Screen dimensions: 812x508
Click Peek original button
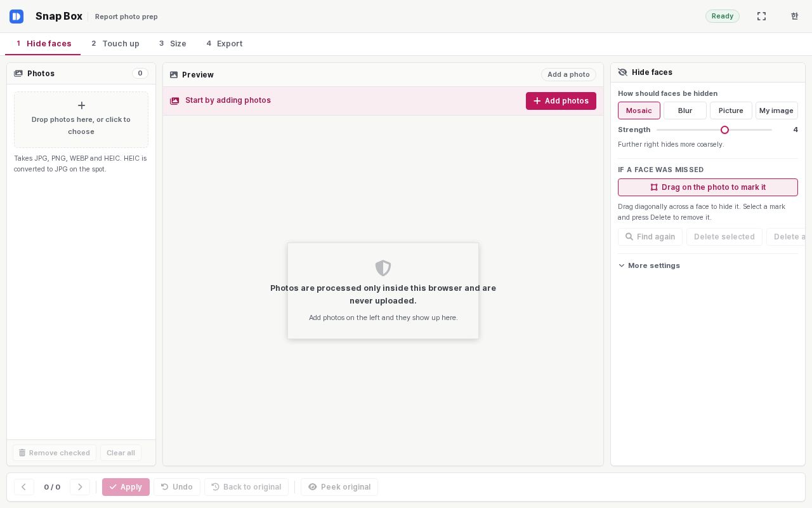tap(339, 487)
